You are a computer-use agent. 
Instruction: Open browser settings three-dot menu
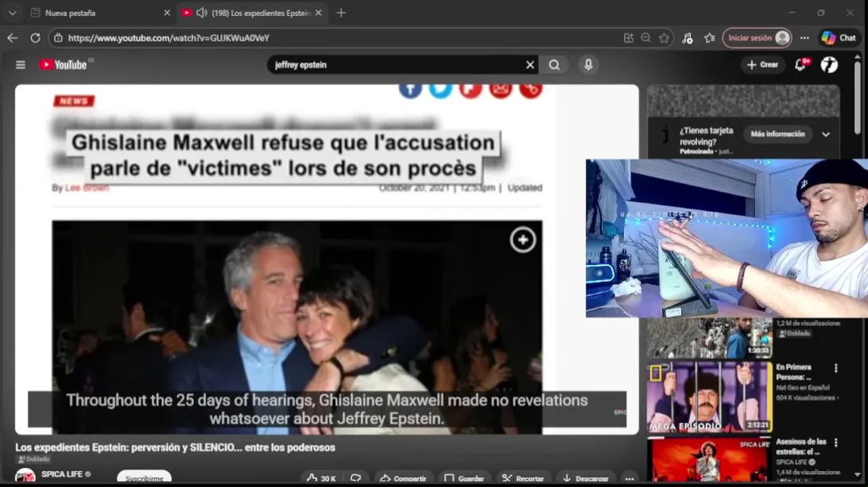tap(804, 38)
